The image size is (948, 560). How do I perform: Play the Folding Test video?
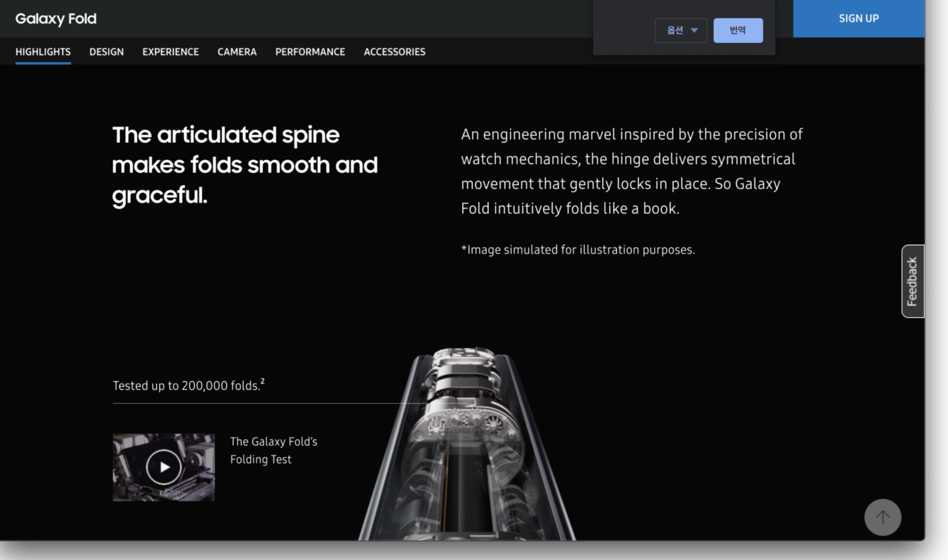tap(164, 467)
